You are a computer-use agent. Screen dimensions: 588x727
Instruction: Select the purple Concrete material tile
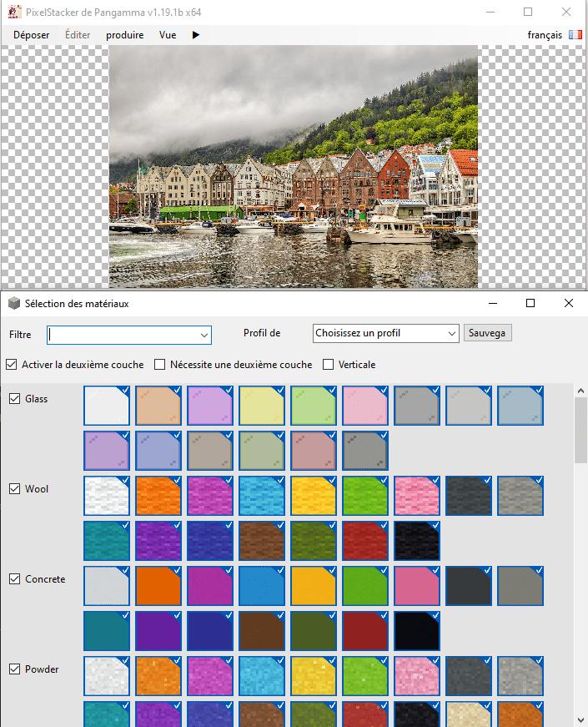tap(158, 630)
